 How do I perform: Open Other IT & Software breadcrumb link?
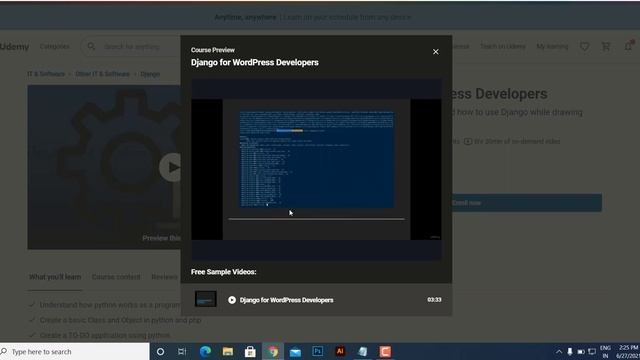[x=102, y=74]
